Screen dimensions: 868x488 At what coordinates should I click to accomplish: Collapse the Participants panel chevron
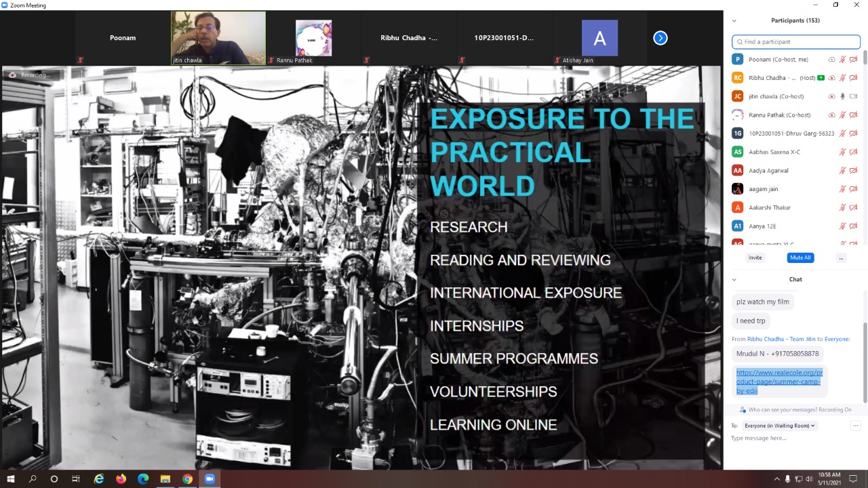coord(734,20)
